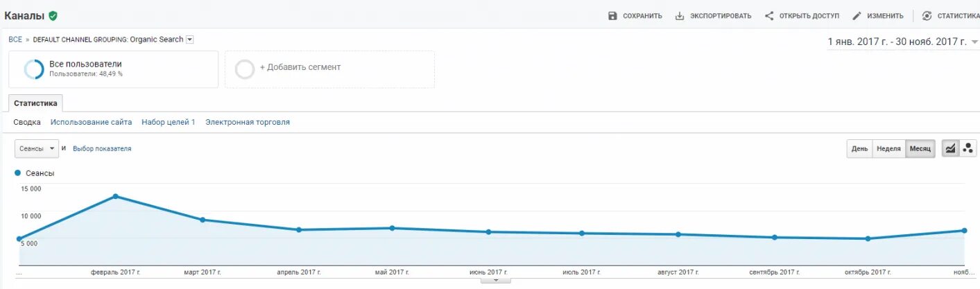Click the Пользователи: 48,49 % text
Image resolution: width=980 pixels, height=289 pixels.
click(86, 73)
